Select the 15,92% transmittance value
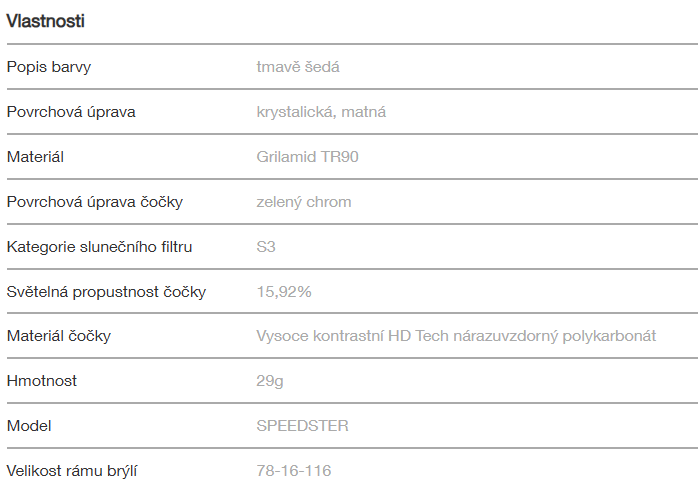This screenshot has height=487, width=698. pyautogui.click(x=284, y=292)
